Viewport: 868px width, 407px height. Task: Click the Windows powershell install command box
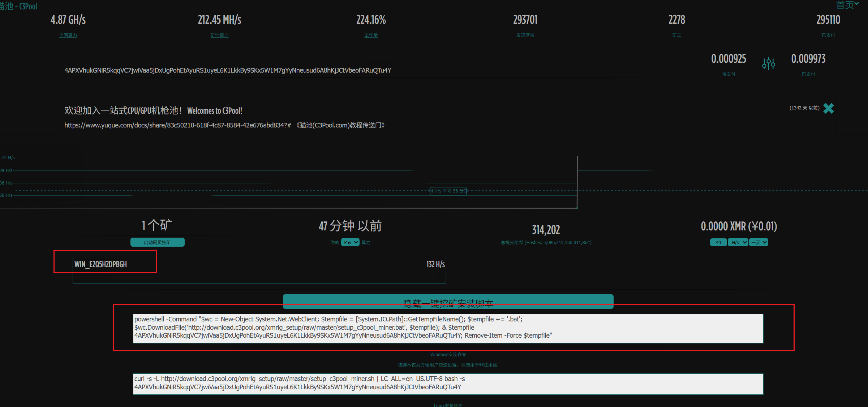click(x=448, y=328)
